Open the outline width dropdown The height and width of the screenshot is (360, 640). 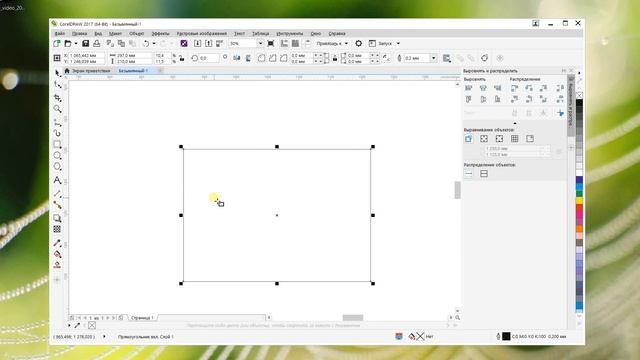coord(433,58)
